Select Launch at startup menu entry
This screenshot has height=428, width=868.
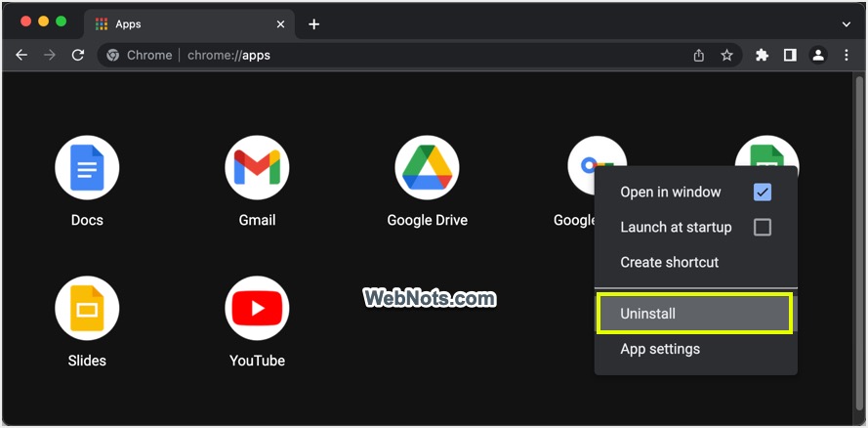tap(696, 227)
